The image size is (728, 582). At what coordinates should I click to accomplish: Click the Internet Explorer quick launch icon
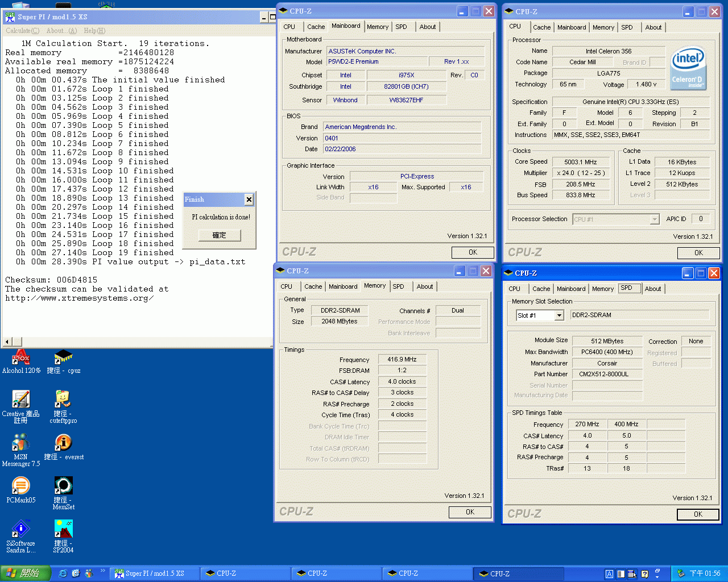(63, 573)
